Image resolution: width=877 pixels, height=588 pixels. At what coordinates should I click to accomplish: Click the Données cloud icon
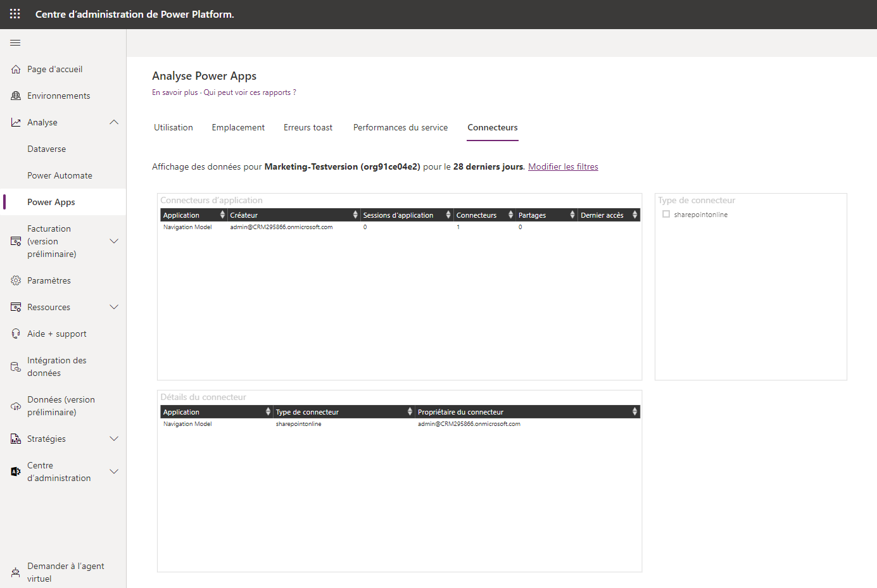point(16,406)
